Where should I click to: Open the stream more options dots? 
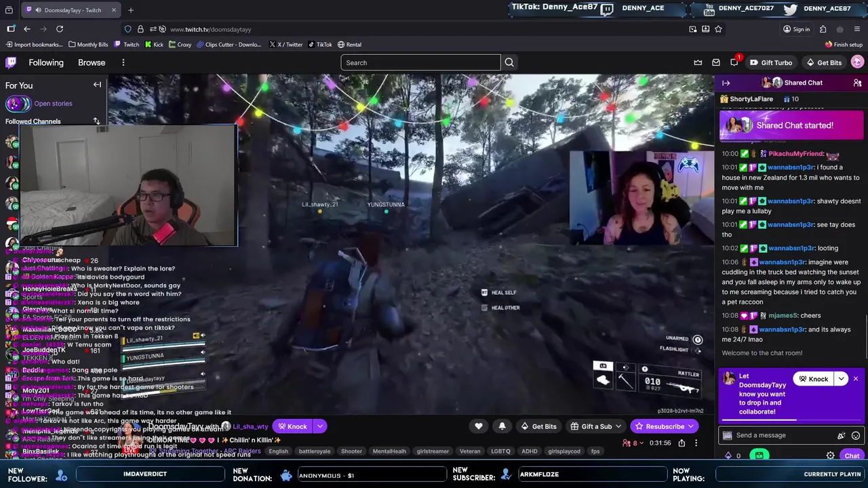[x=696, y=443]
